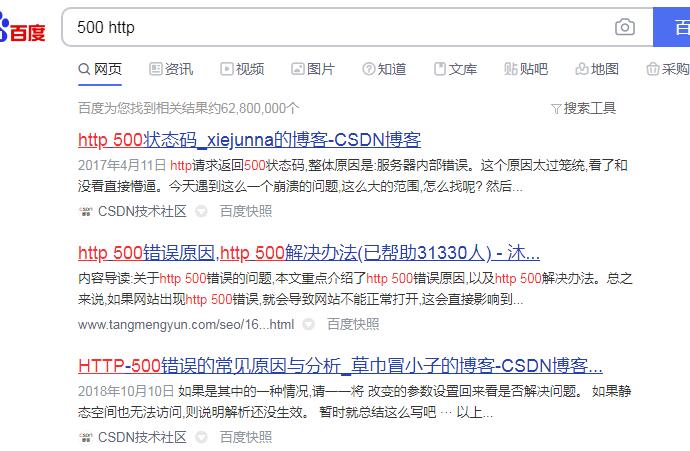Open the 知道 tab

pos(384,69)
